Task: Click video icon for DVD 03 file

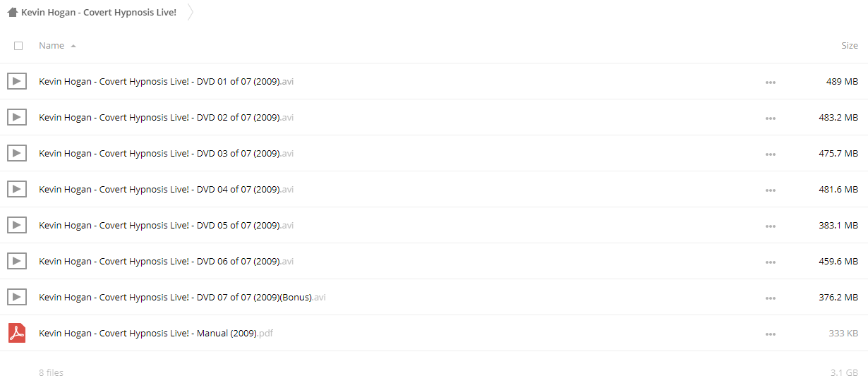Action: [x=17, y=153]
